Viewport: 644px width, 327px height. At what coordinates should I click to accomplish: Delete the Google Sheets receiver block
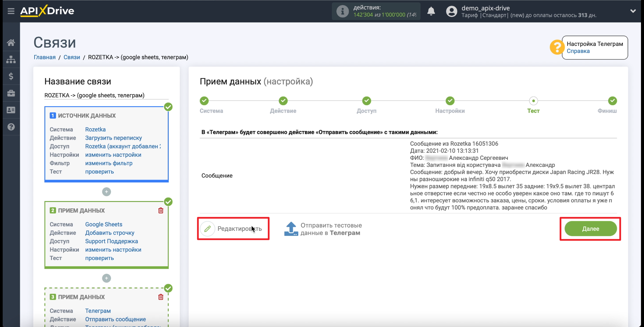161,210
